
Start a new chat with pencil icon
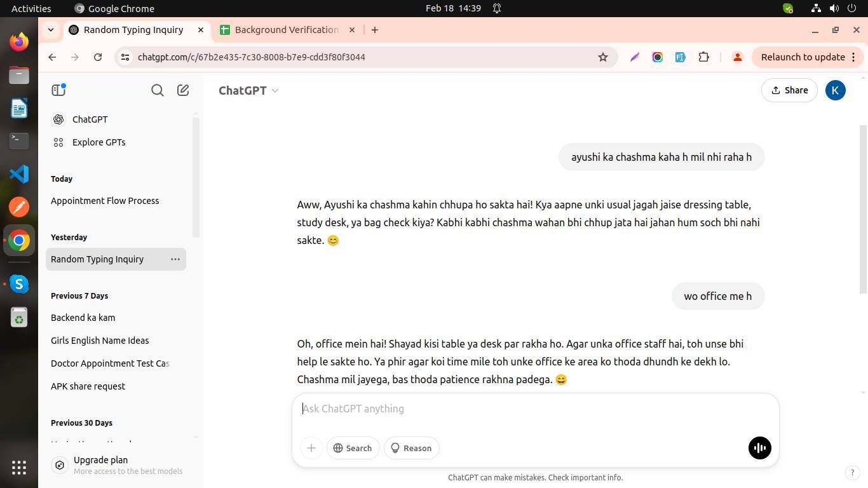(x=183, y=90)
